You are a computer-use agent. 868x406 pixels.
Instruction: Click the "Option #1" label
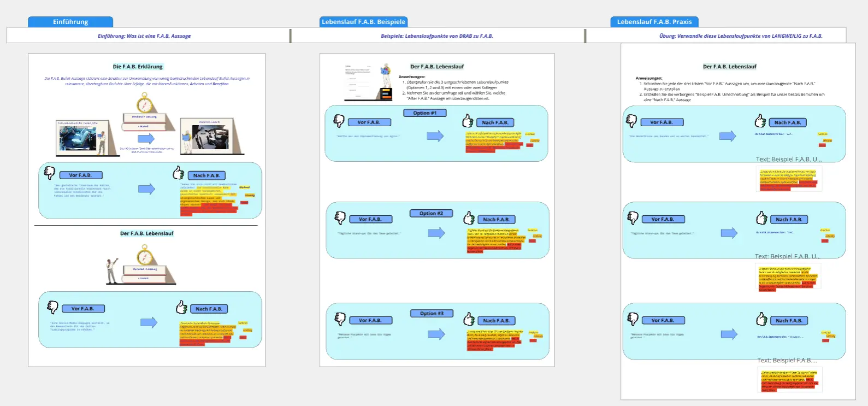424,113
